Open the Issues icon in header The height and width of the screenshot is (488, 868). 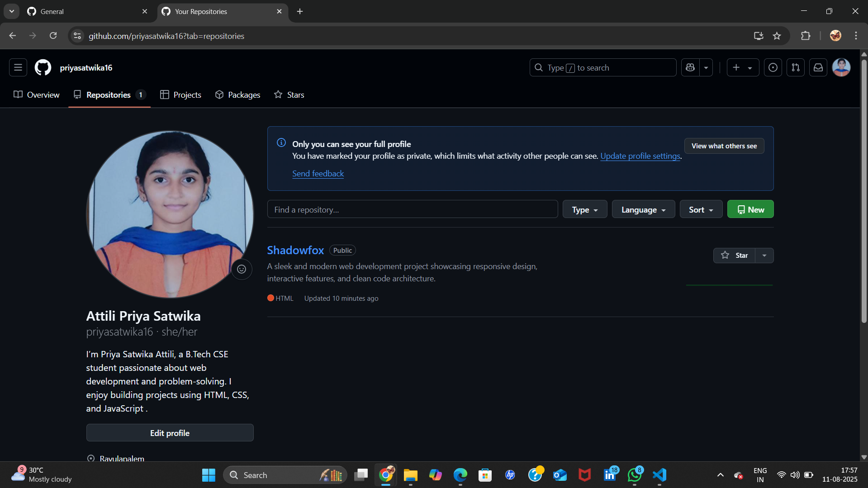(773, 67)
